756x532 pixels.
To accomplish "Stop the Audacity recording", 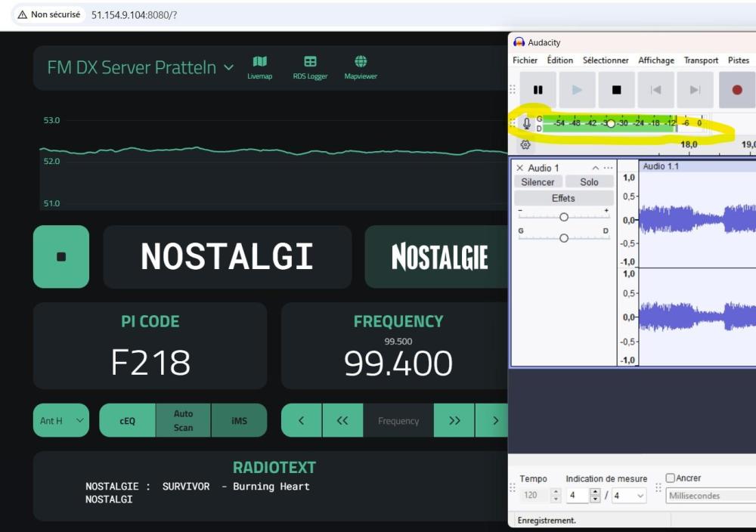I will (x=616, y=90).
